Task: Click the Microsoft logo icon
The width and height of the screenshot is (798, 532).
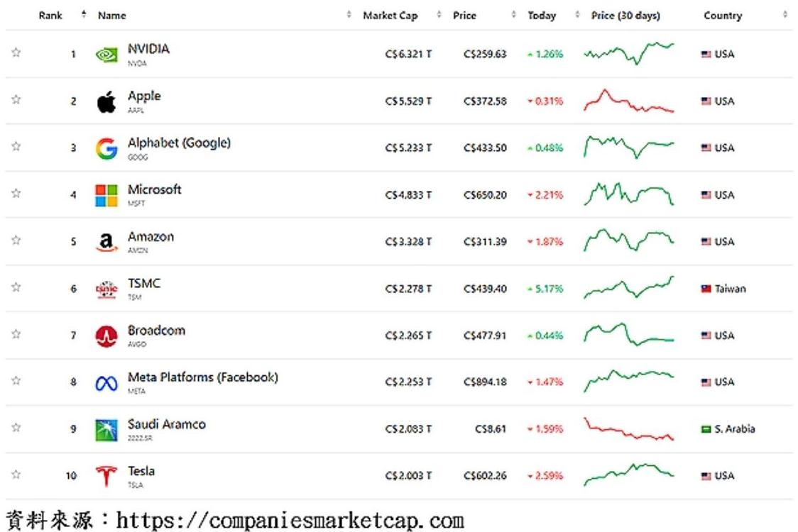Action: pyautogui.click(x=106, y=195)
